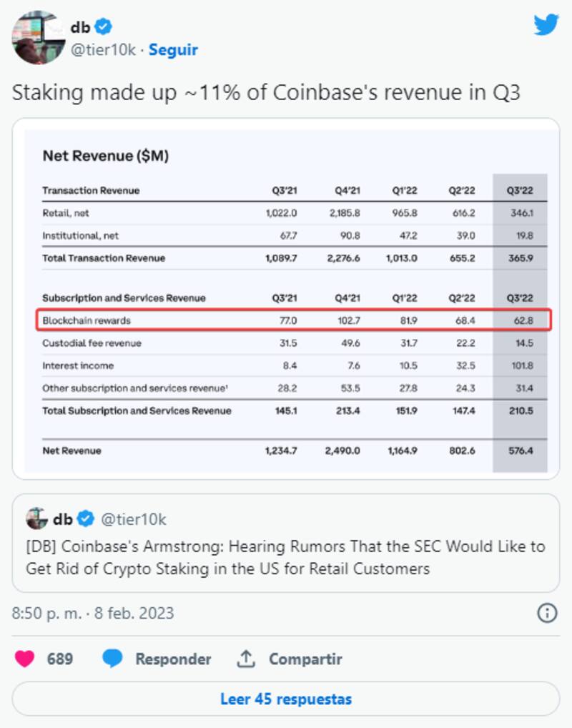572x728 pixels.
Task: Like the tweet with heart icon
Action: 25,659
